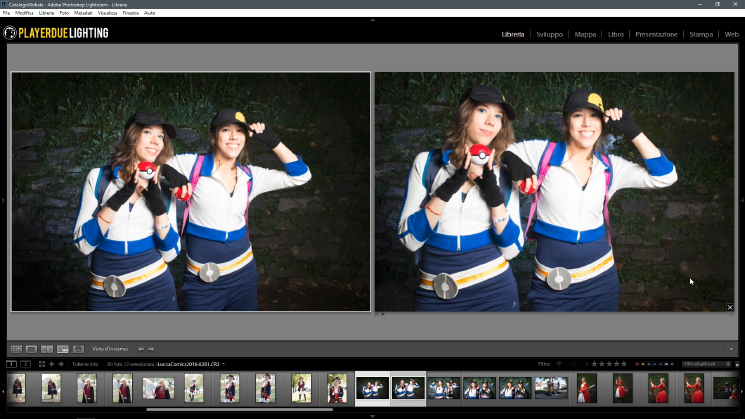Filter by unflagged photos flag icon
The width and height of the screenshot is (745, 419).
[x=567, y=364]
